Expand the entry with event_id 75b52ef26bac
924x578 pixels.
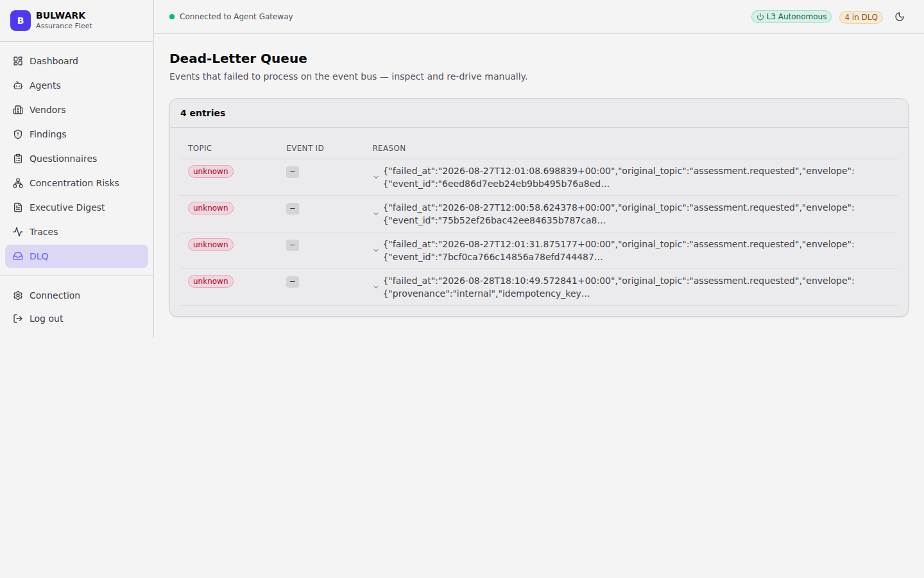point(376,214)
